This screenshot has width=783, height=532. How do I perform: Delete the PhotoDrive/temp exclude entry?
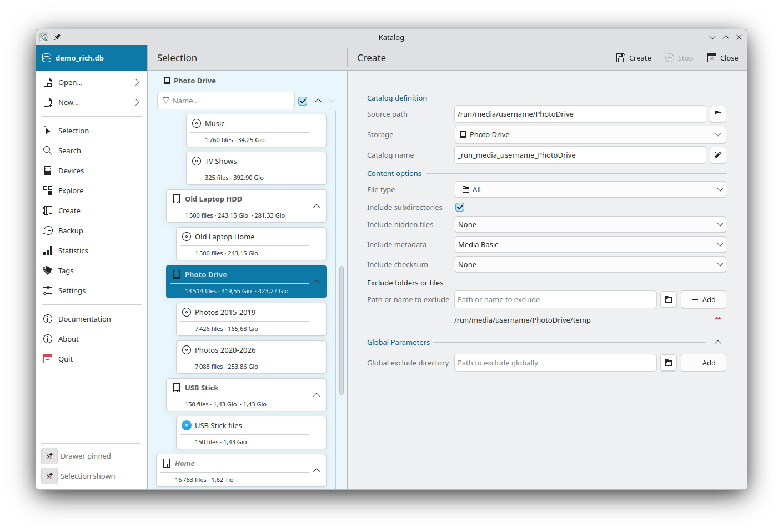717,320
